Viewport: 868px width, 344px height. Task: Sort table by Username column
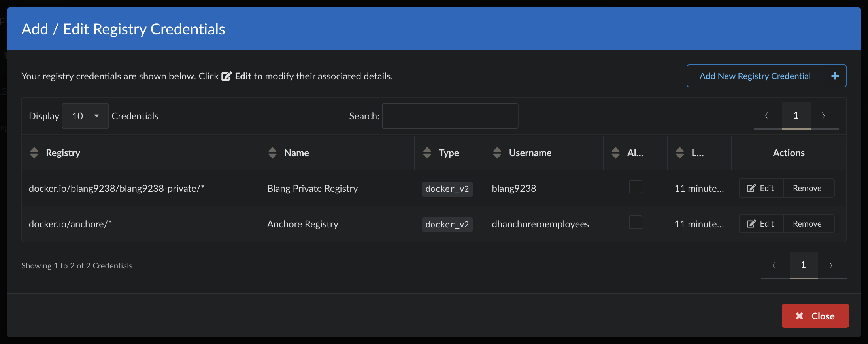pyautogui.click(x=497, y=153)
